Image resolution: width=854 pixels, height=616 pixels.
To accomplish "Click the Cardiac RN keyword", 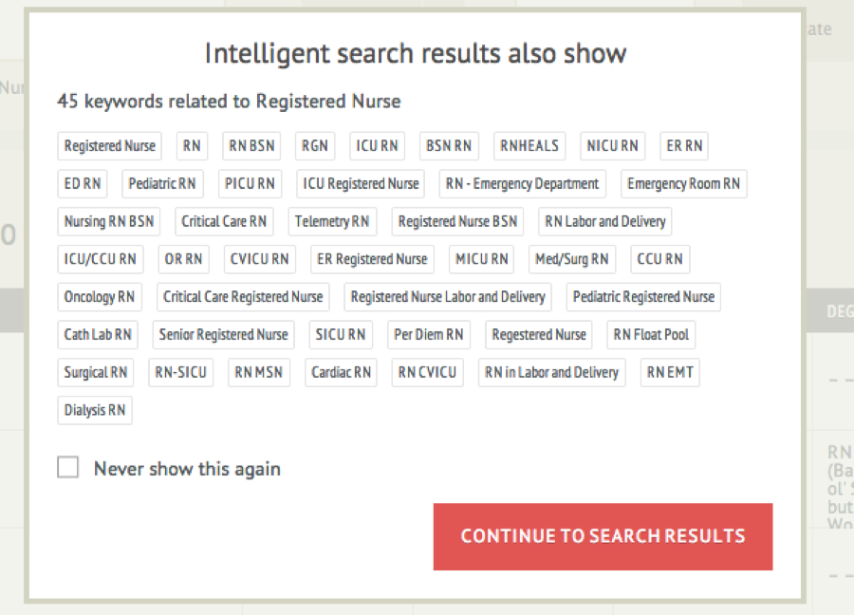I will coord(342,373).
